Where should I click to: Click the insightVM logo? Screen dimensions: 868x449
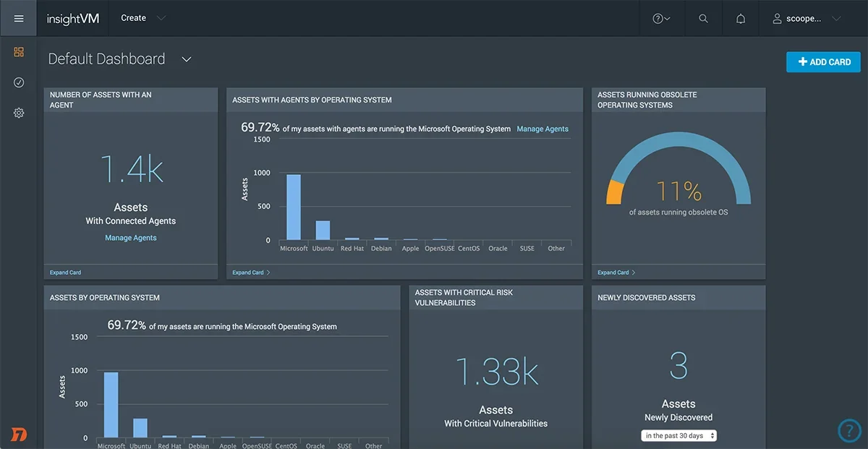pyautogui.click(x=72, y=19)
